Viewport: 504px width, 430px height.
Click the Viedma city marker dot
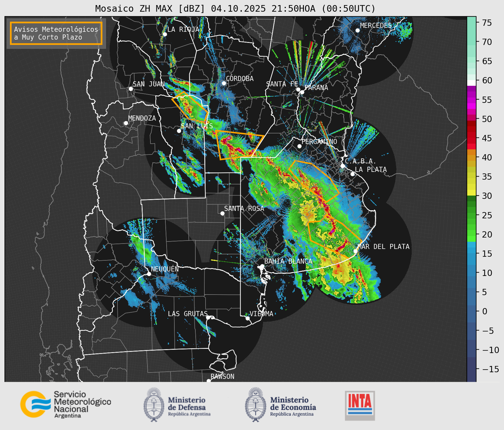248,318
